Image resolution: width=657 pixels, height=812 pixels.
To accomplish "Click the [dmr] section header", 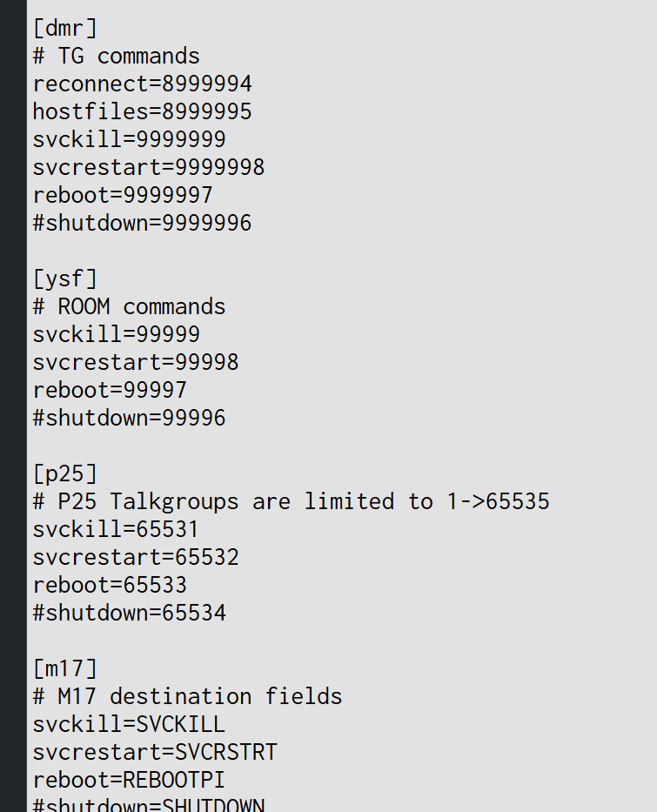I will (x=65, y=28).
